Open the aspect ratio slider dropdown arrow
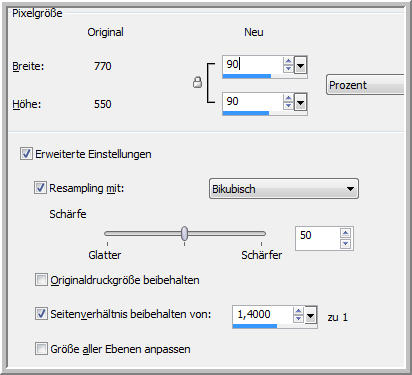Viewport: 412px width, 375px height. click(x=311, y=316)
